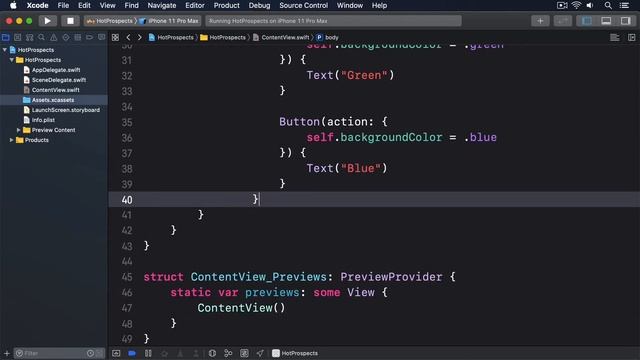This screenshot has height=360, width=640.
Task: Expand the Preview Content folder
Action: click(18, 130)
